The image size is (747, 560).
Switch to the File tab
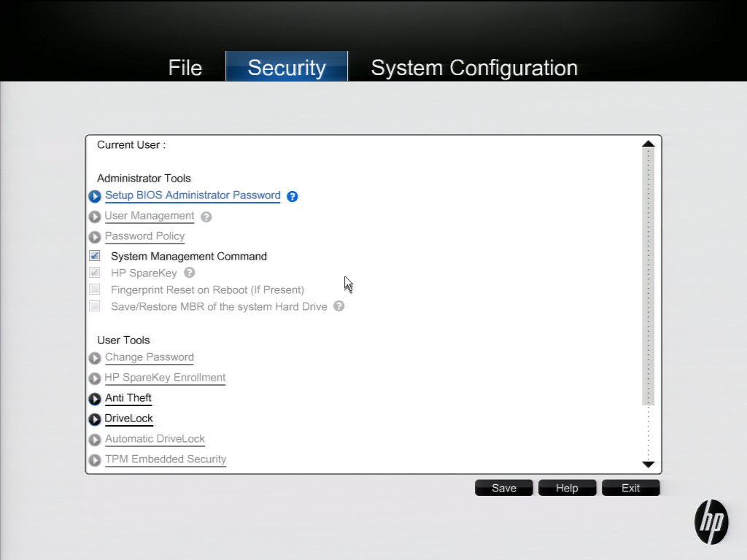point(185,68)
